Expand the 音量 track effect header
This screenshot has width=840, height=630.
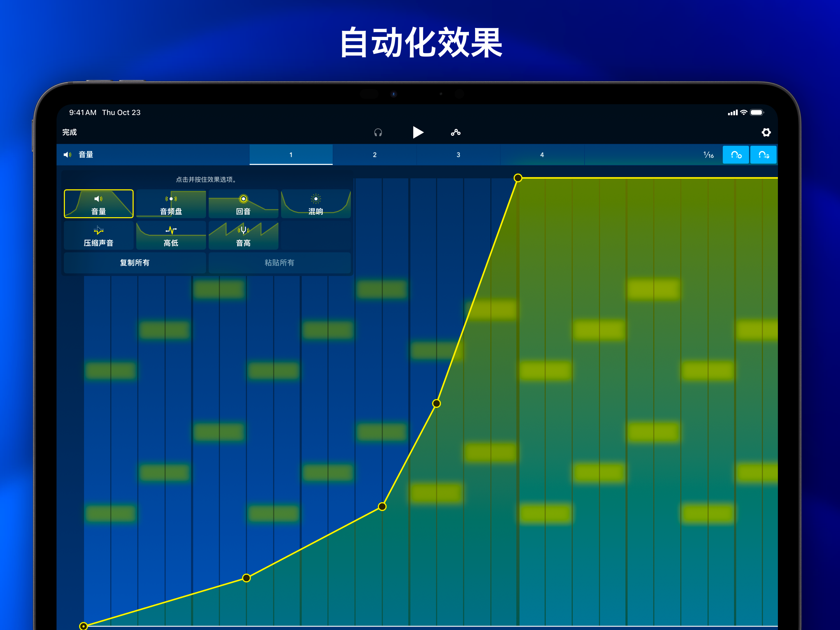coord(85,155)
